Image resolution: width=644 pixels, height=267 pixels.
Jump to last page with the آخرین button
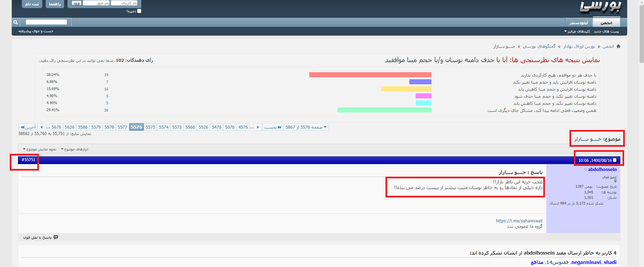tap(28, 127)
